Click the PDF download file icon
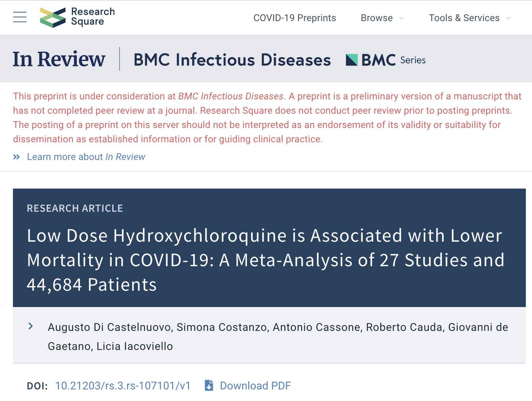 209,385
